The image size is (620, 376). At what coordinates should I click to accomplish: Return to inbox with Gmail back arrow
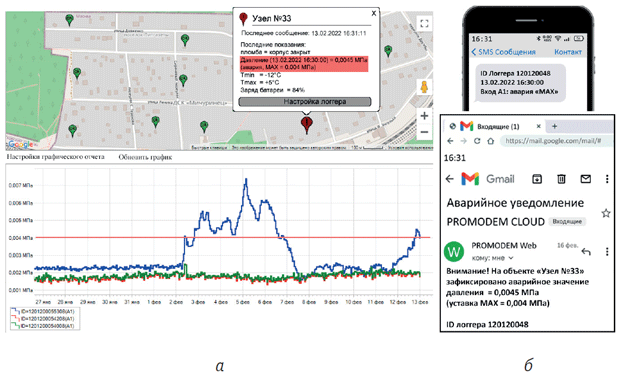pyautogui.click(x=450, y=179)
